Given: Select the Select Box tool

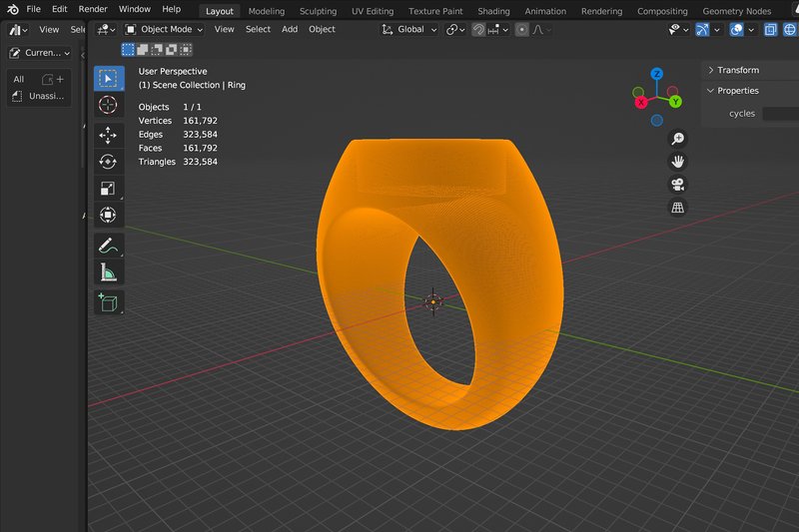Looking at the screenshot, I should coord(109,79).
